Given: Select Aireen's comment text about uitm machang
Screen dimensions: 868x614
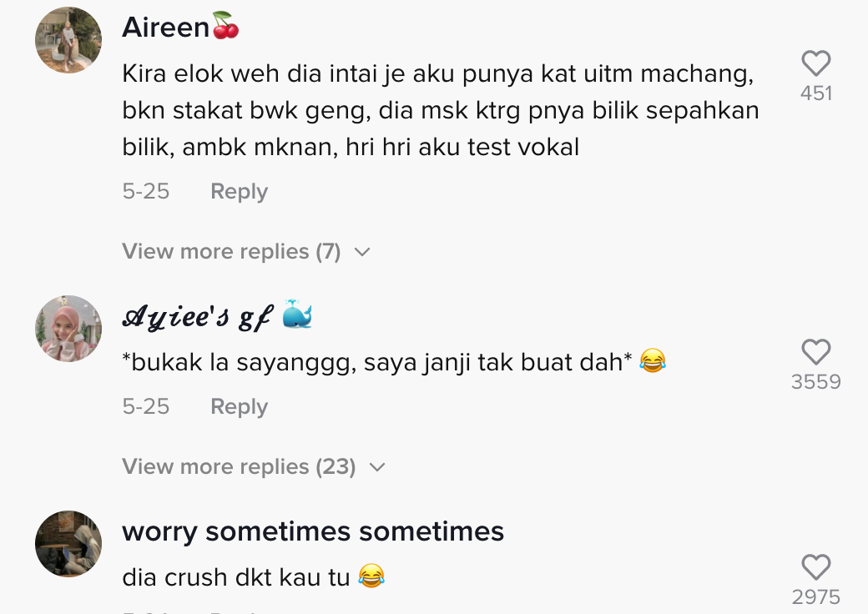Looking at the screenshot, I should coord(441,110).
